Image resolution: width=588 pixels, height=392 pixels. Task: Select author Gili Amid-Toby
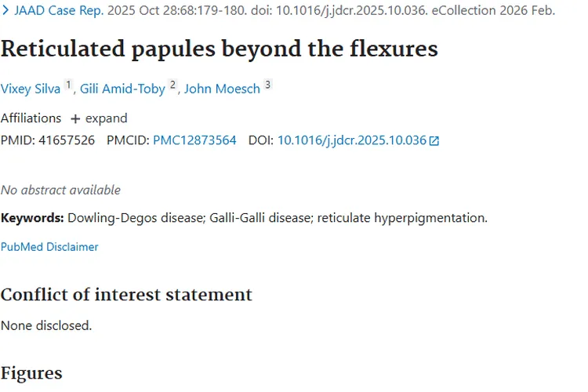tap(122, 89)
